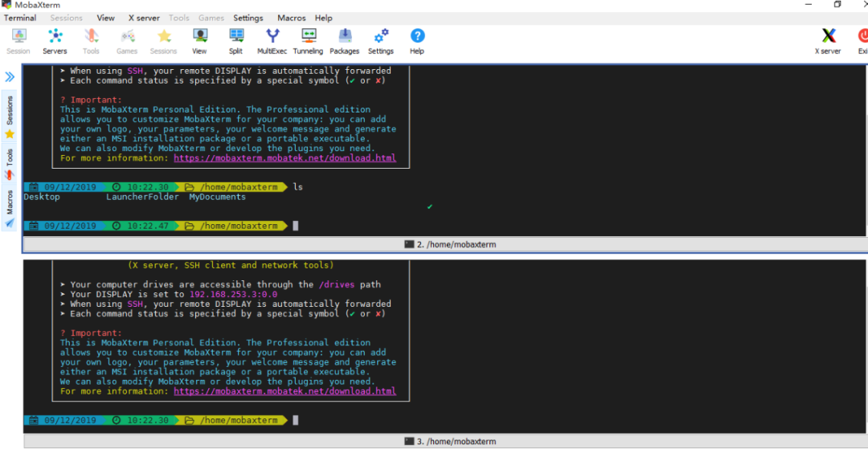Select terminal tab 3. /home/mobaxterm
868x449 pixels.
[x=445, y=441]
